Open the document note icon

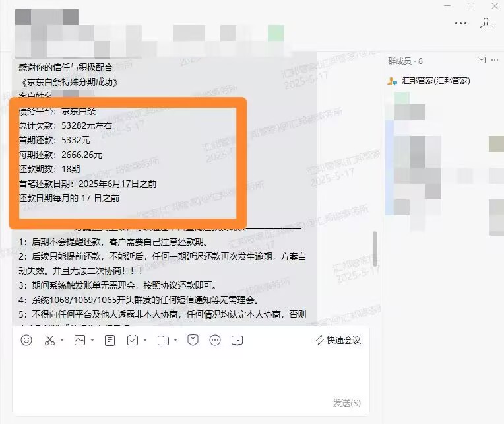[110, 340]
